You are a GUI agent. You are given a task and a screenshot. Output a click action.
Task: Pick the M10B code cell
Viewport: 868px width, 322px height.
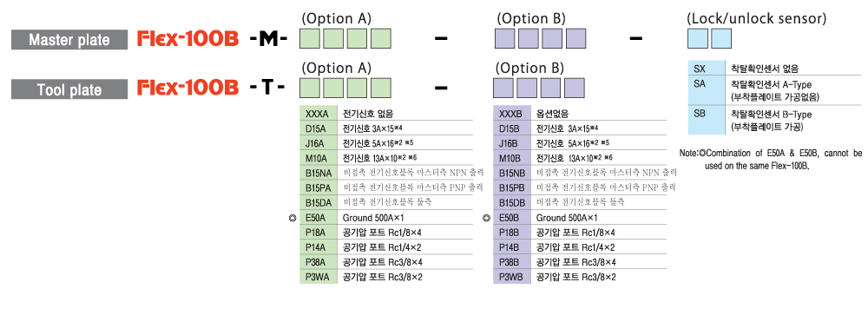511,158
